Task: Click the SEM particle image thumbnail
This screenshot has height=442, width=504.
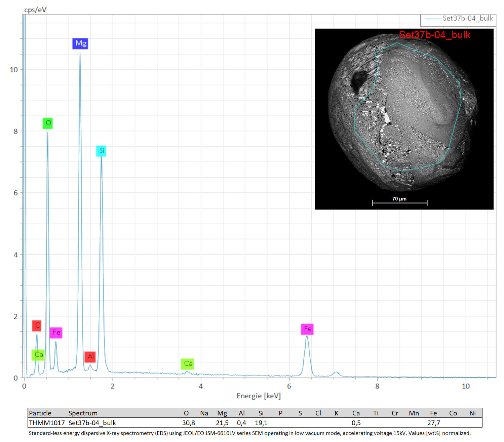Action: [404, 119]
